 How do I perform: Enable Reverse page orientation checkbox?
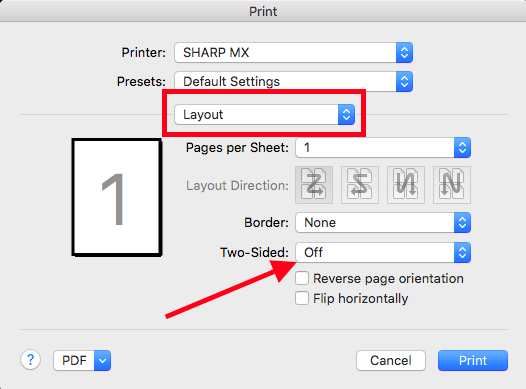click(302, 278)
